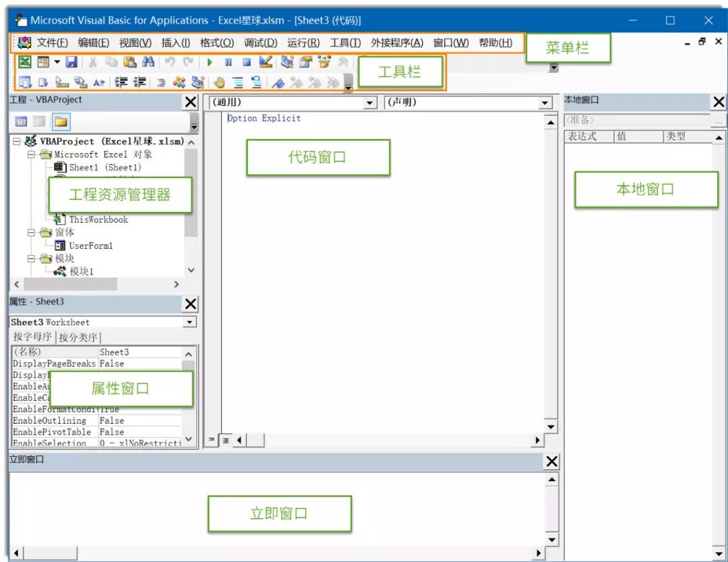Switch to 按字母序 properties tab

(32, 337)
